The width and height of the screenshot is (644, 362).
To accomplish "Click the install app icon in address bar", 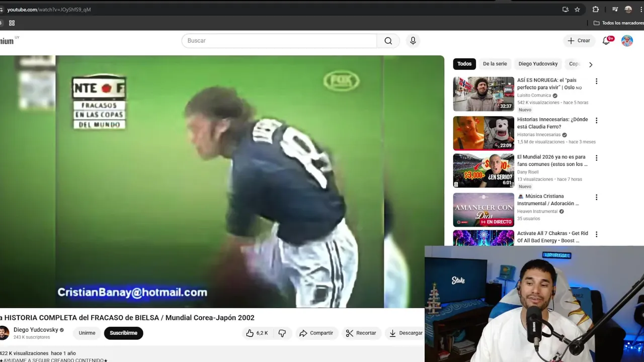I will pos(566,10).
